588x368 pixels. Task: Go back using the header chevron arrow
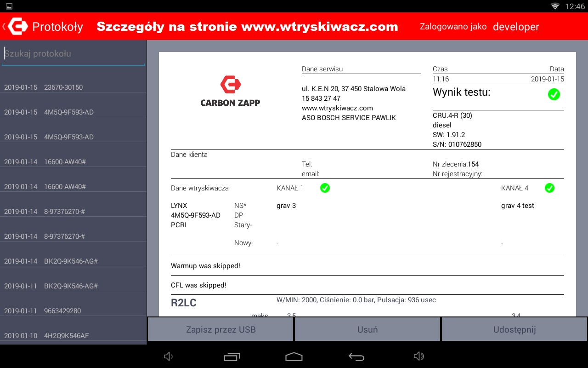coord(4,26)
